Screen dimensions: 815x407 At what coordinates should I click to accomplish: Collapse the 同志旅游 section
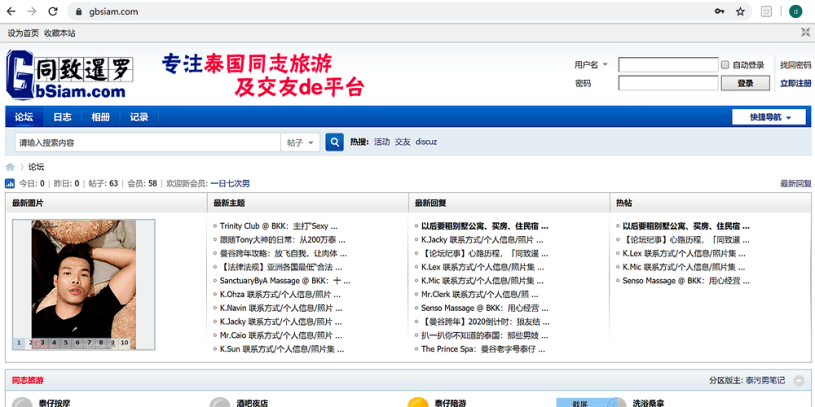pos(799,381)
